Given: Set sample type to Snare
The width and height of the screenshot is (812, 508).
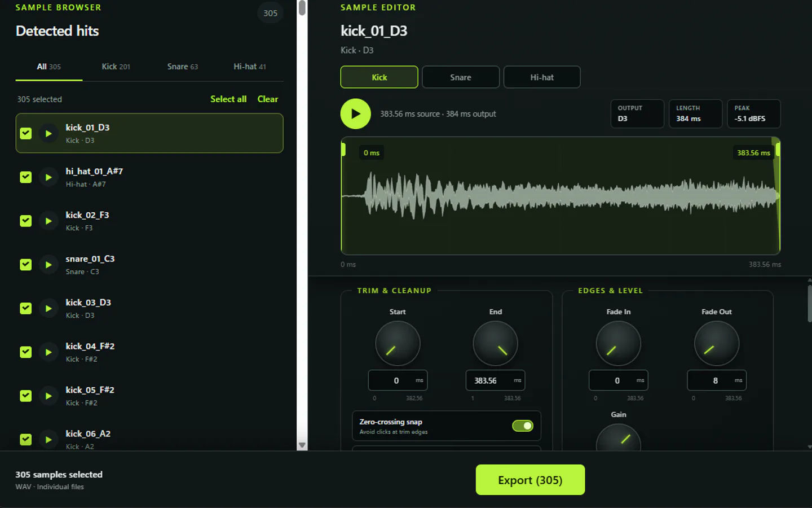Looking at the screenshot, I should click(x=461, y=77).
